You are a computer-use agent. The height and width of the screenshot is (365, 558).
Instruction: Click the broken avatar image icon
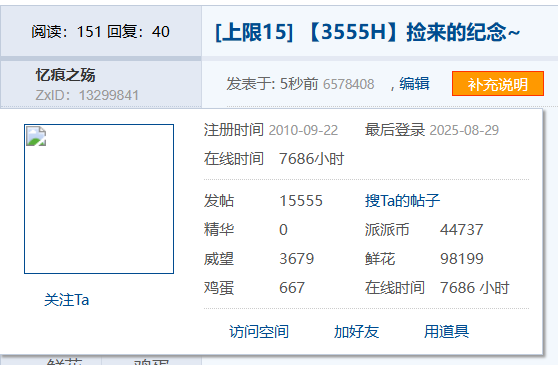[x=36, y=136]
